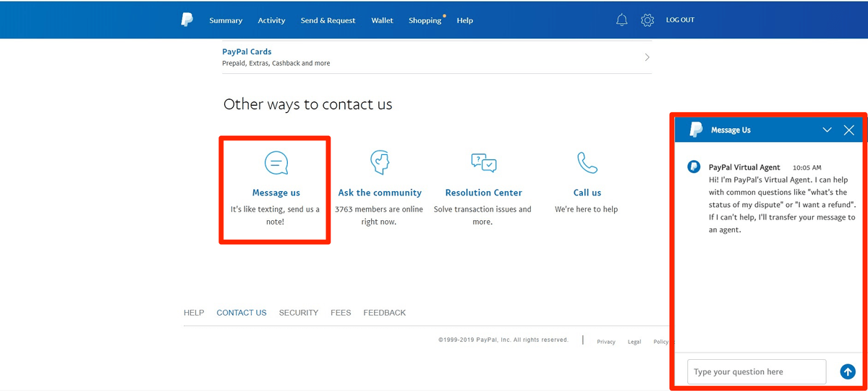This screenshot has width=868, height=391.
Task: Click the Resolution Center speech bubbles icon
Action: click(x=483, y=162)
